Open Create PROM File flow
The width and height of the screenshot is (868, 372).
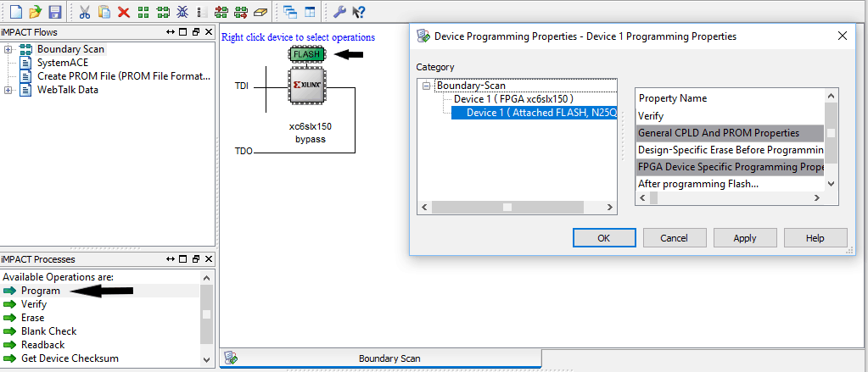(123, 76)
